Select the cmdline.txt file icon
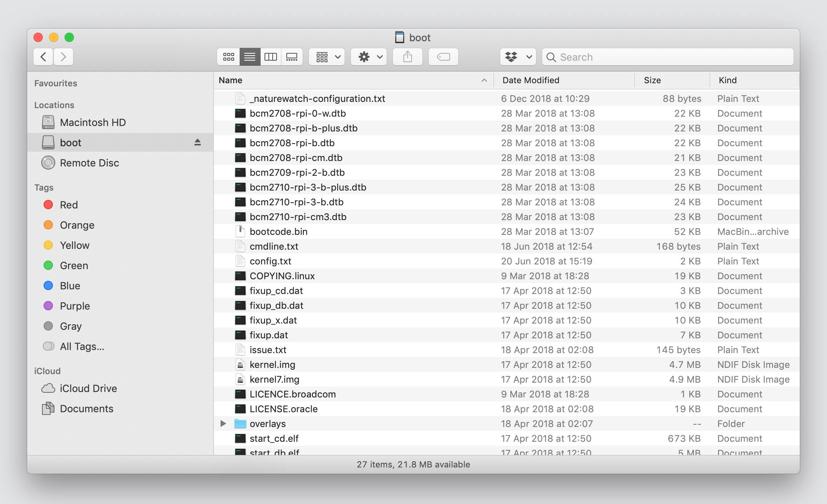This screenshot has width=827, height=504. [240, 246]
